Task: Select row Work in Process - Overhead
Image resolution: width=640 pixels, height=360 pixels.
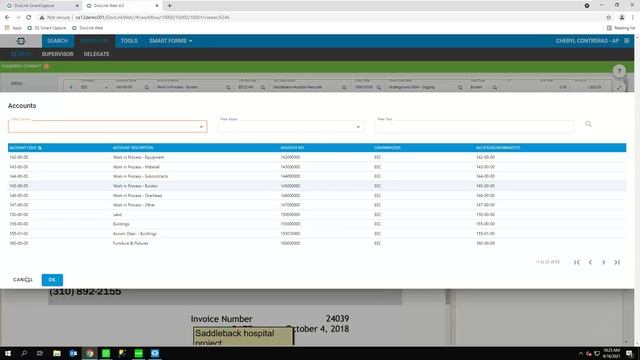Action: 317,196
